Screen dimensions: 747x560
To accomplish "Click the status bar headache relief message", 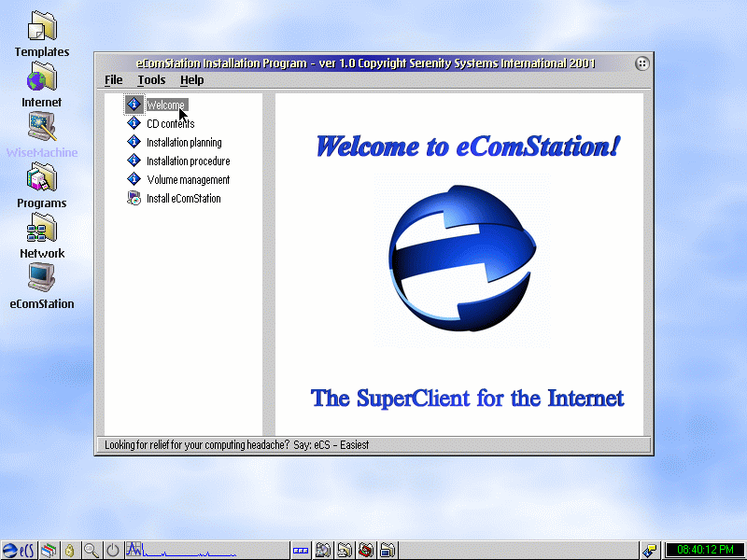I will 237,445.
